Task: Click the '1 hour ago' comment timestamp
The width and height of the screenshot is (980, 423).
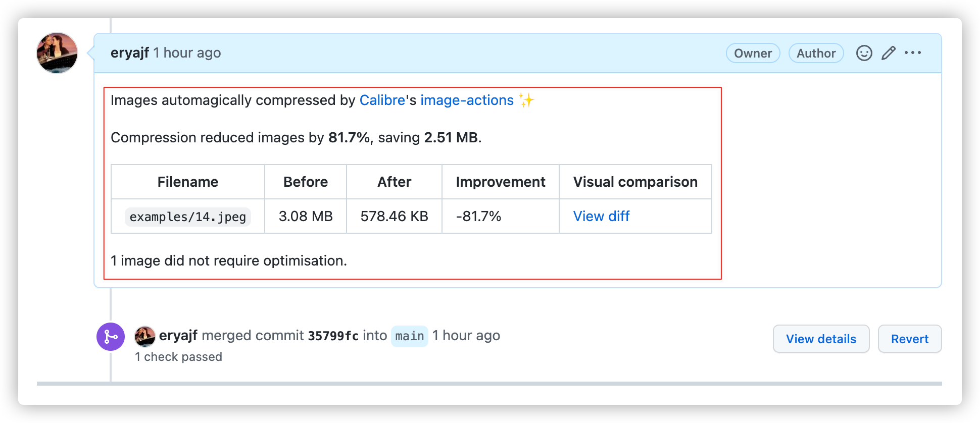Action: coord(187,53)
